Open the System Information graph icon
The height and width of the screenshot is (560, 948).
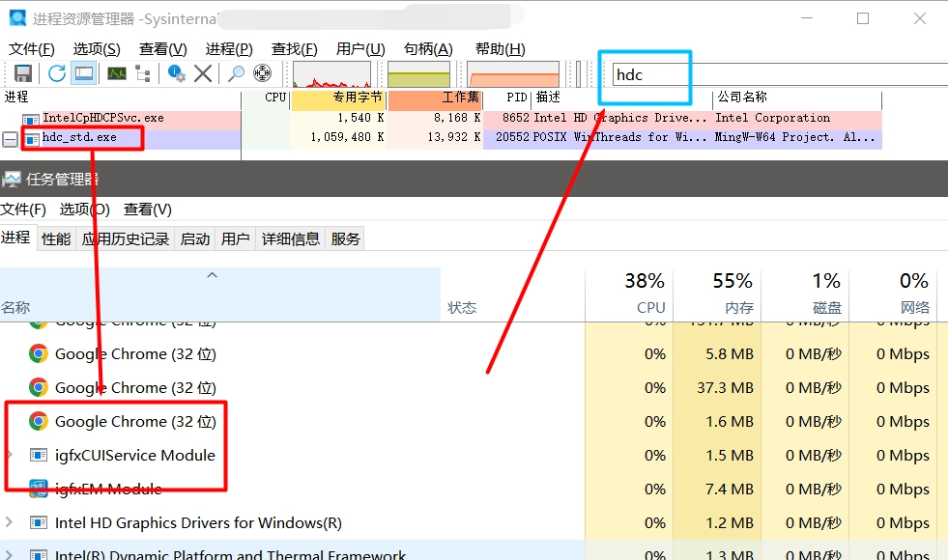pyautogui.click(x=117, y=73)
